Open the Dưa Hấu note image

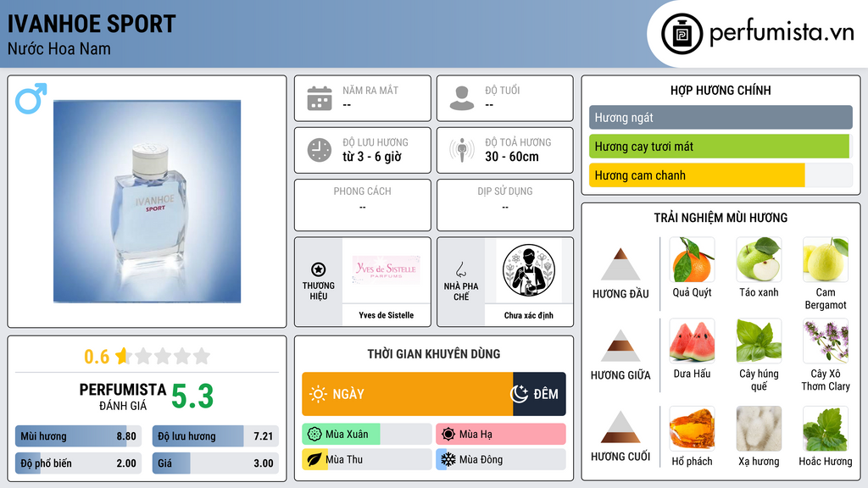(692, 341)
